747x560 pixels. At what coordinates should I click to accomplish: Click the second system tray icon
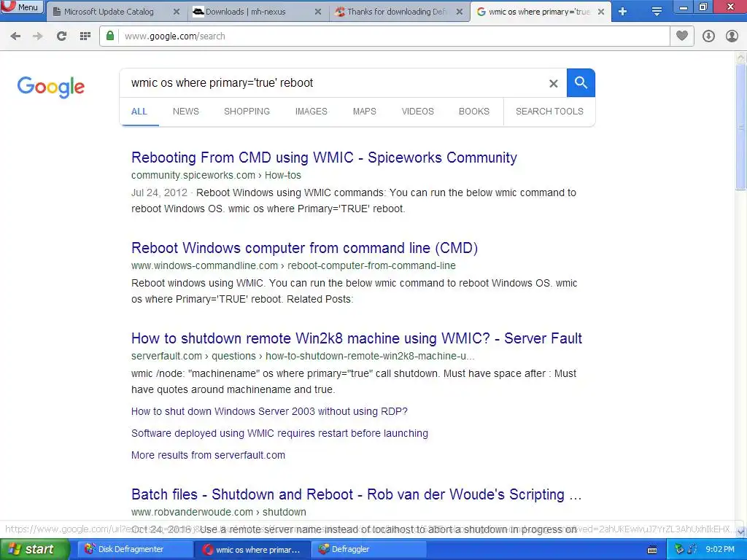tap(692, 550)
